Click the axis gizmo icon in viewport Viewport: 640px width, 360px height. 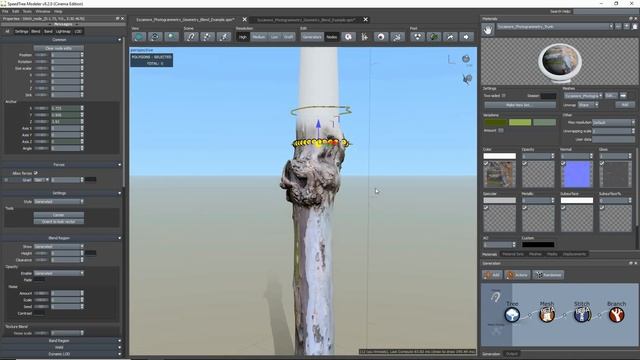click(x=451, y=60)
